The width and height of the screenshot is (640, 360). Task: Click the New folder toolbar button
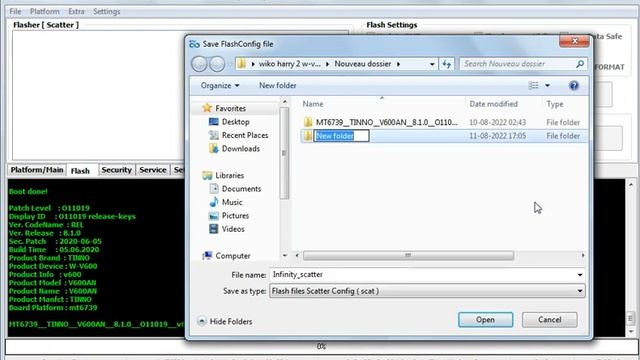[x=278, y=86]
